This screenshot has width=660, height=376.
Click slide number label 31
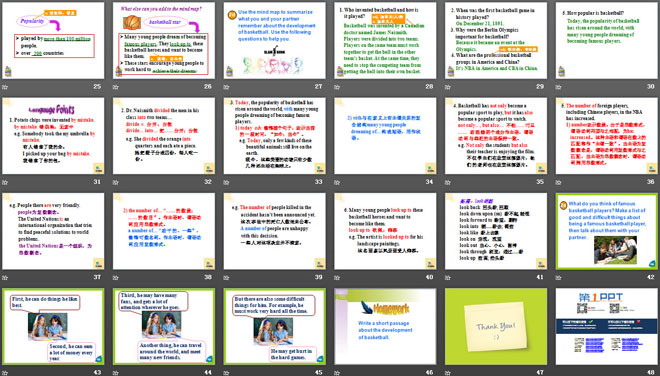point(97,181)
